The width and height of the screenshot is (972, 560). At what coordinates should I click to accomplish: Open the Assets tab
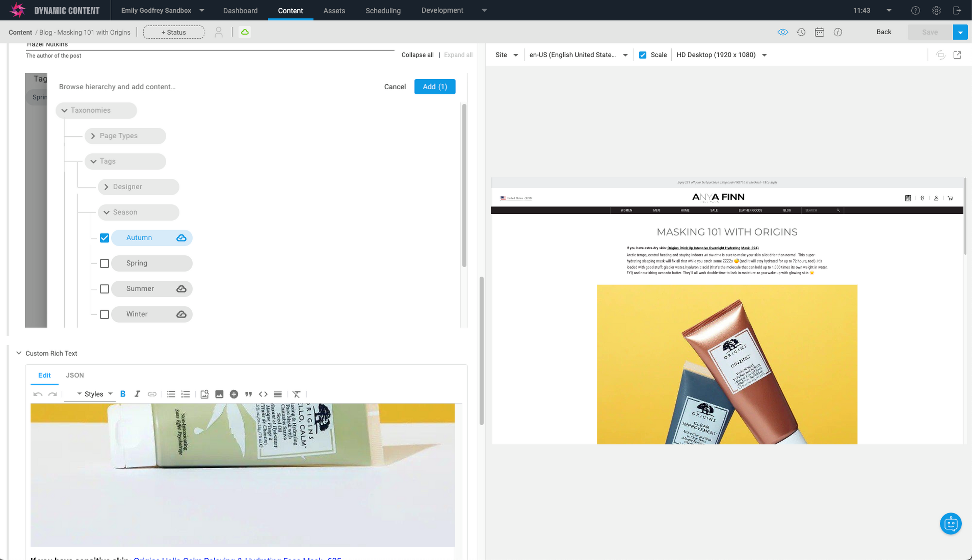point(334,10)
